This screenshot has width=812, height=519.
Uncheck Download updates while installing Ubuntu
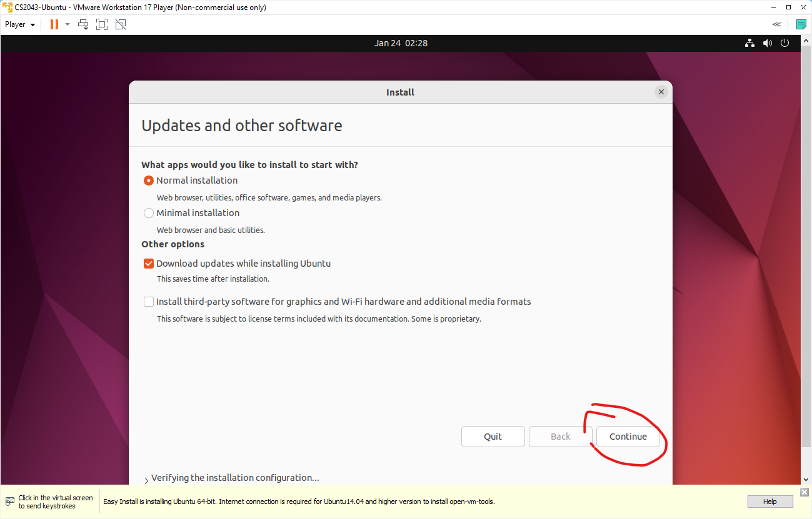click(x=149, y=264)
